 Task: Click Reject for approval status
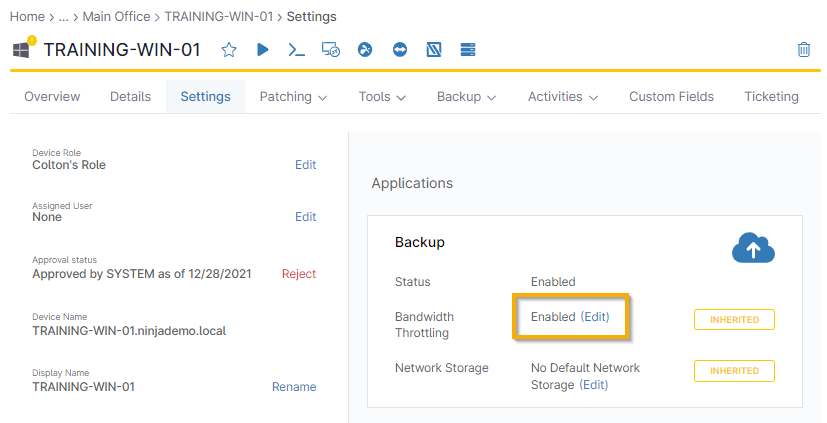[298, 273]
